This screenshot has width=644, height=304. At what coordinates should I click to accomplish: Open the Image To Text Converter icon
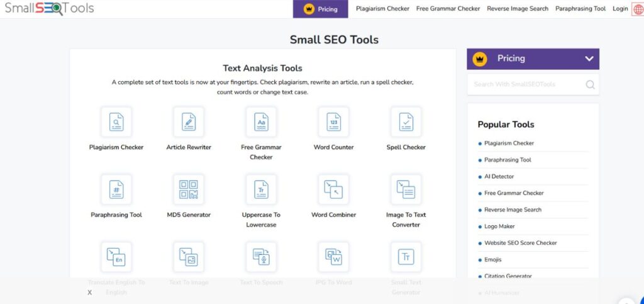click(x=406, y=189)
